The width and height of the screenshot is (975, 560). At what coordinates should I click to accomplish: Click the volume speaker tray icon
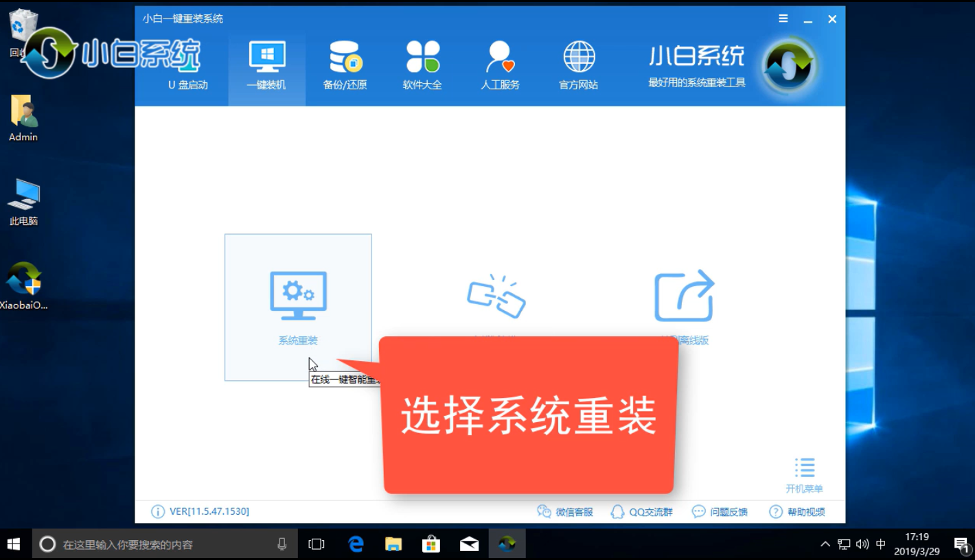tap(862, 544)
